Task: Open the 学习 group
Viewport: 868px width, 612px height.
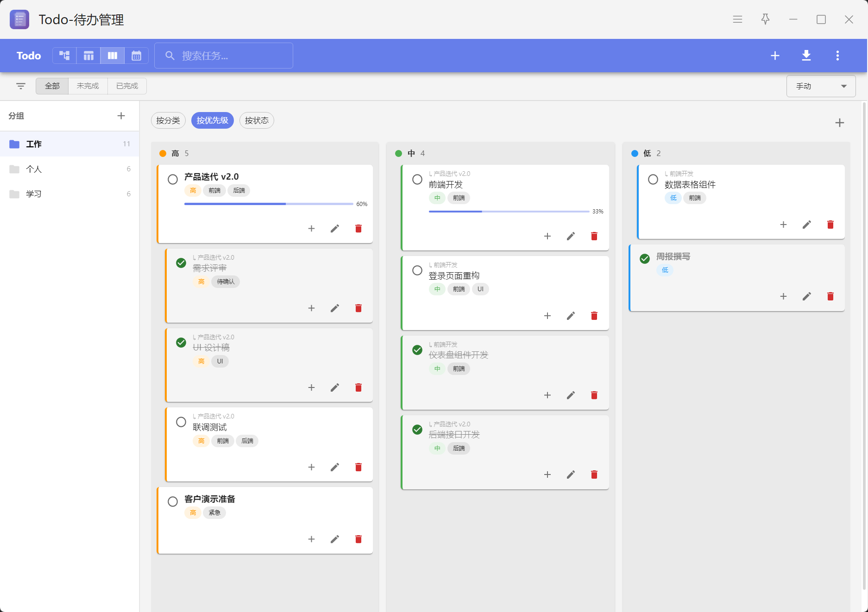Action: point(69,194)
